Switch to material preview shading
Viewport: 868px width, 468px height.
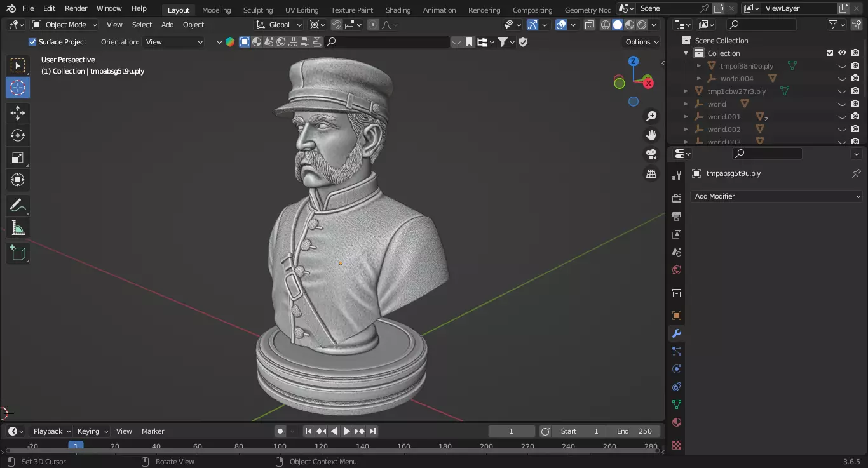click(630, 25)
